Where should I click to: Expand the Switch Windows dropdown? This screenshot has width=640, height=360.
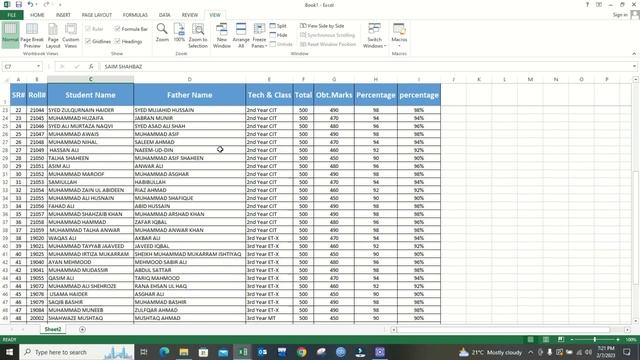pos(374,43)
